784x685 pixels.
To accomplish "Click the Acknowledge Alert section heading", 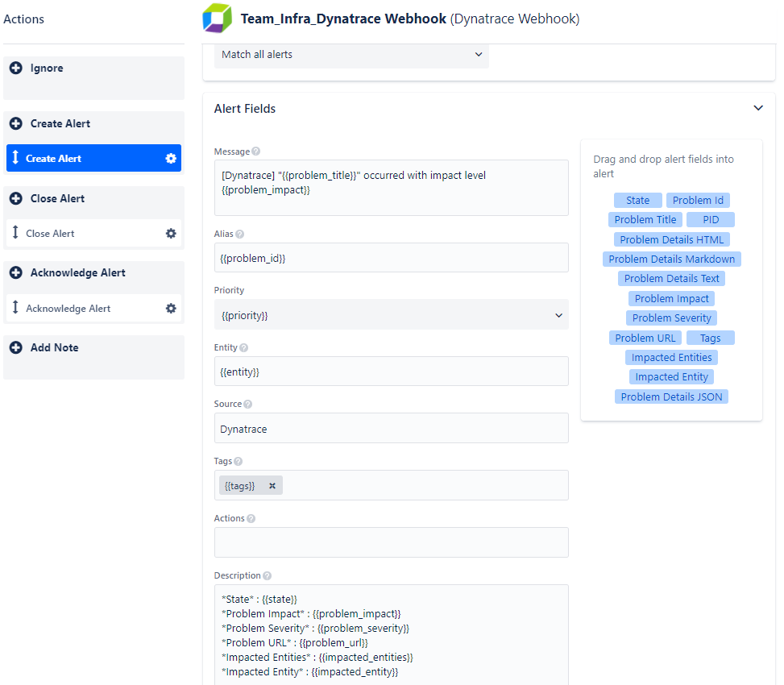I will coord(78,272).
